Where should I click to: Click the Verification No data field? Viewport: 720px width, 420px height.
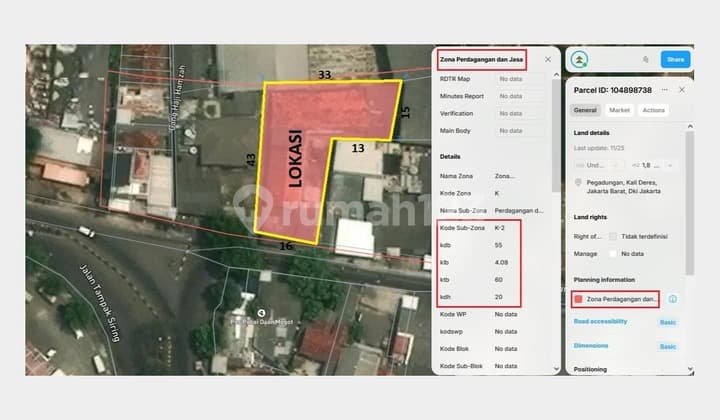point(520,113)
